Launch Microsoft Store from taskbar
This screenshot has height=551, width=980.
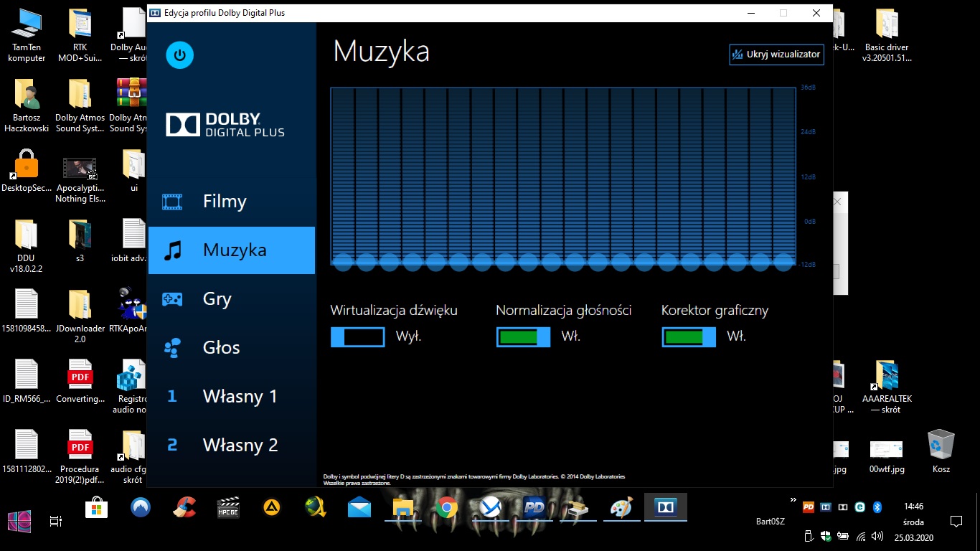tap(96, 508)
